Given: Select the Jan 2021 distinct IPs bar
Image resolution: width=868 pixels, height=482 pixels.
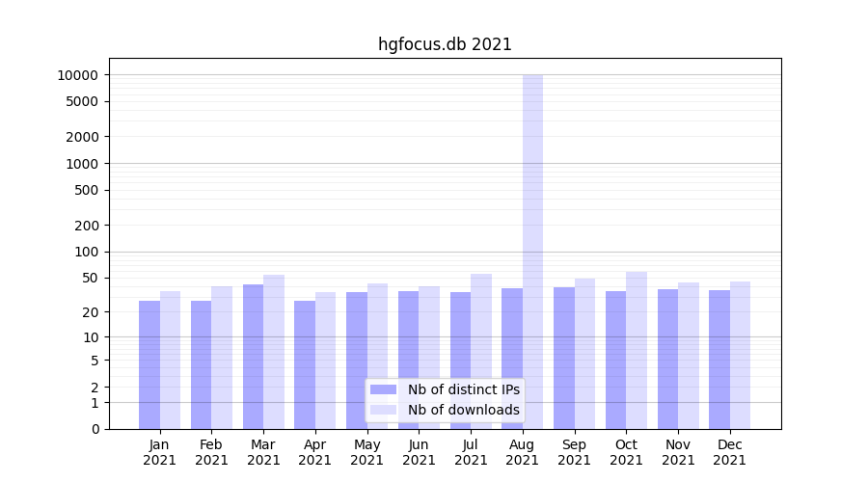Looking at the screenshot, I should tap(149, 364).
